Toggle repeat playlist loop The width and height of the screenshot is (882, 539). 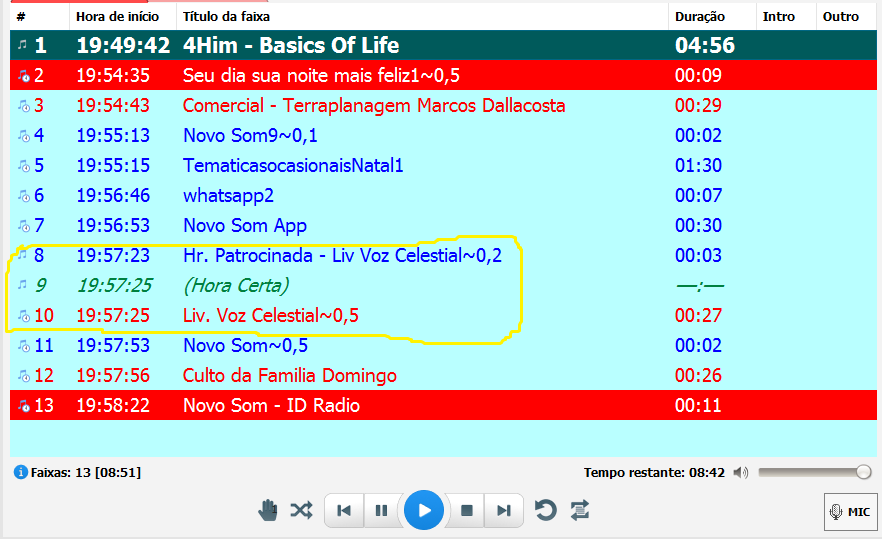tap(579, 510)
